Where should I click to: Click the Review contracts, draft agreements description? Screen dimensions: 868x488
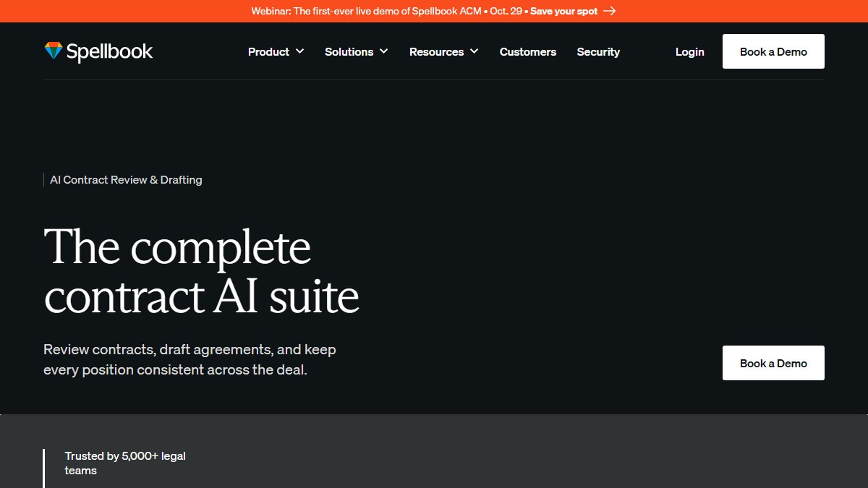(190, 359)
